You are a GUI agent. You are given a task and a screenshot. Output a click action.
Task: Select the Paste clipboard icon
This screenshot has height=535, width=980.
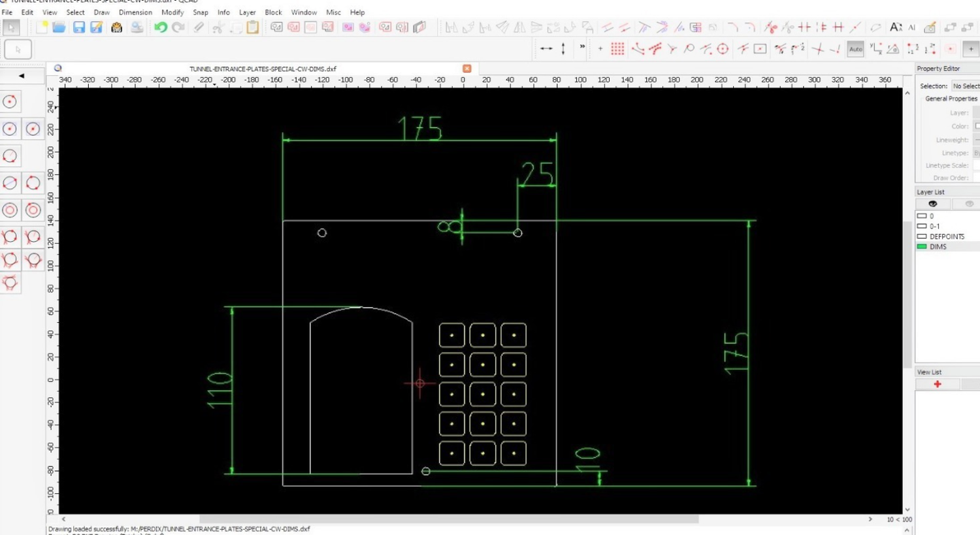(x=253, y=27)
